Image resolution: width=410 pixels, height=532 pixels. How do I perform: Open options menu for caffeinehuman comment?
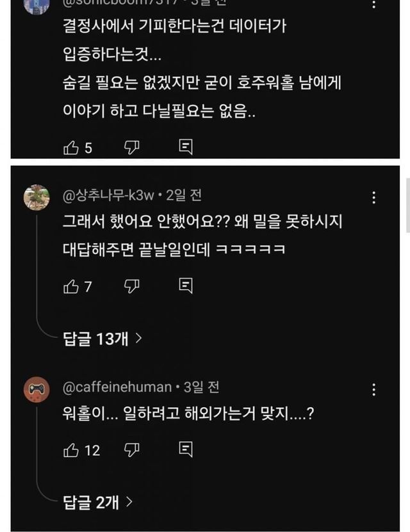coord(374,389)
